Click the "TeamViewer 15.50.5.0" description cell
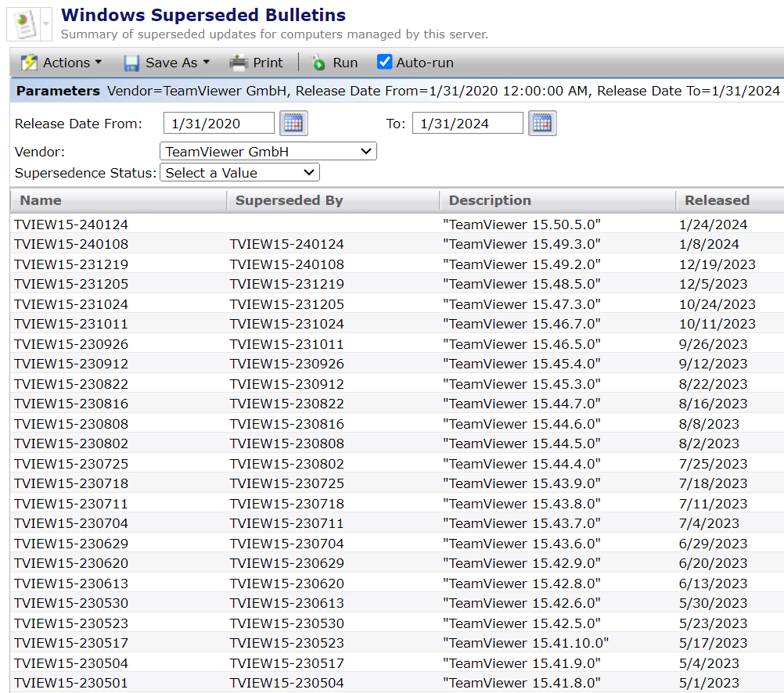This screenshot has height=693, width=784. point(522,224)
